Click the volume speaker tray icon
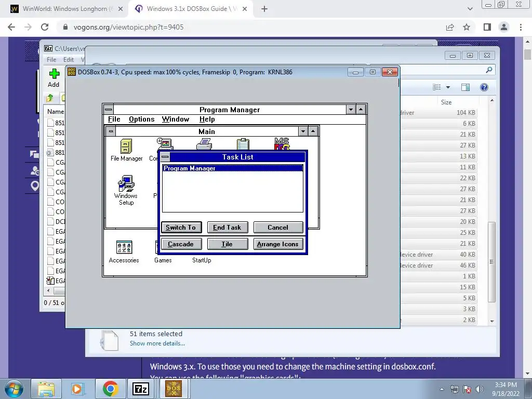The height and width of the screenshot is (399, 532). click(480, 389)
